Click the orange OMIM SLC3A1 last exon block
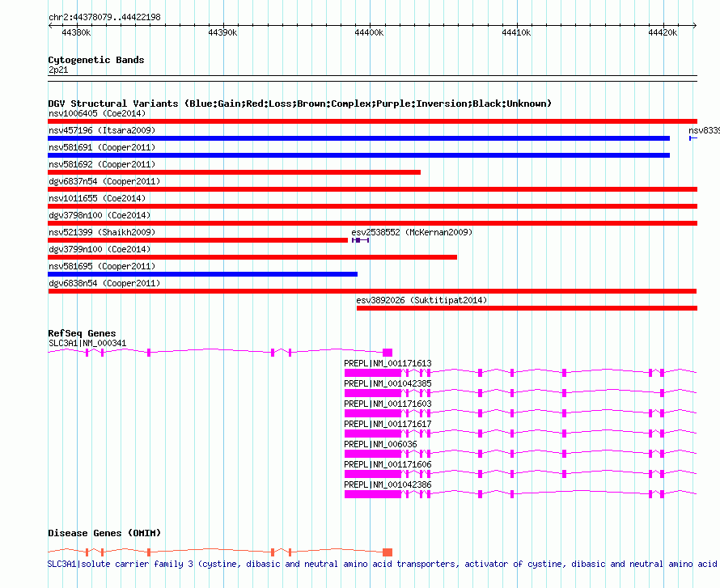The image size is (720, 588). point(388,552)
